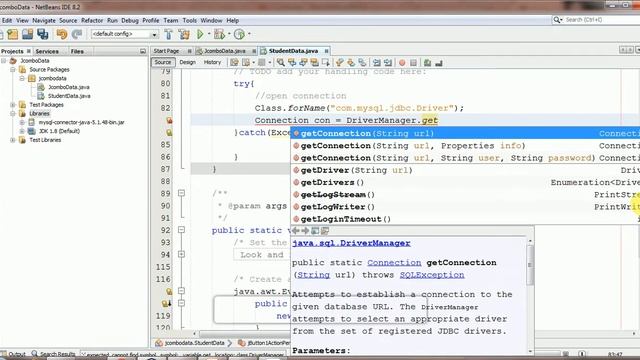Collapse code fold at line 89
Viewport: 640px width, 360px height.
point(182,193)
